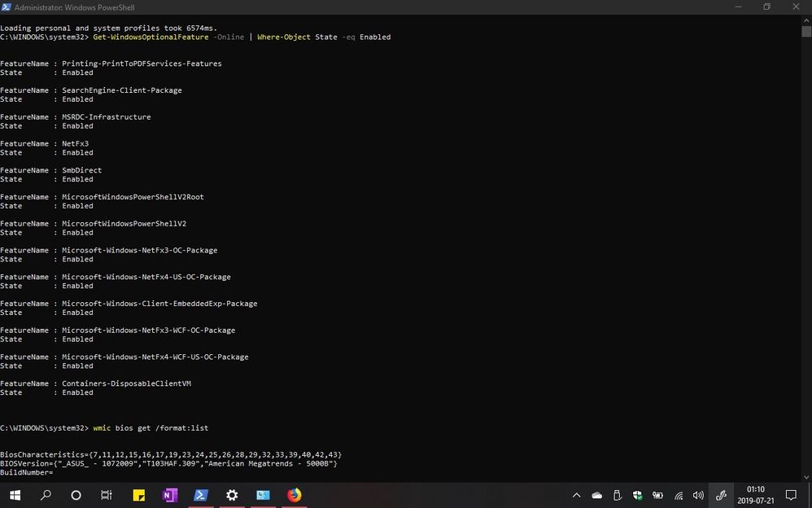Screen dimensions: 812x508
Task: Click the 'MSRDC-Infrastructure' feature name
Action: tap(107, 117)
